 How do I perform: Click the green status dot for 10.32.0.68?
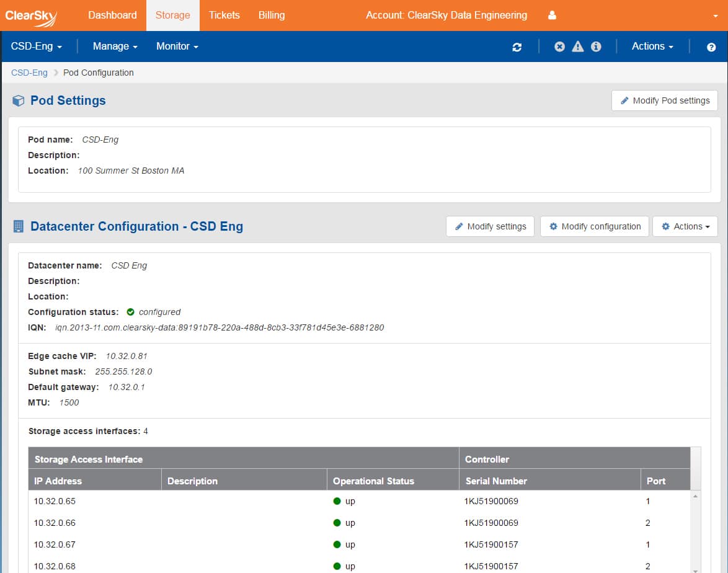click(x=337, y=566)
